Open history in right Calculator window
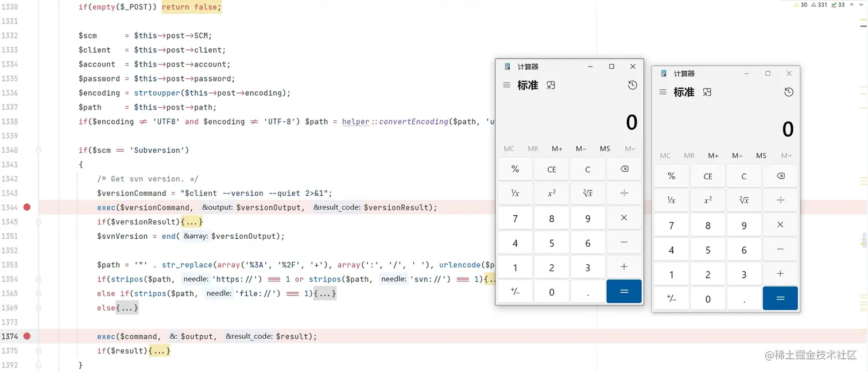Image resolution: width=868 pixels, height=372 pixels. (x=789, y=92)
